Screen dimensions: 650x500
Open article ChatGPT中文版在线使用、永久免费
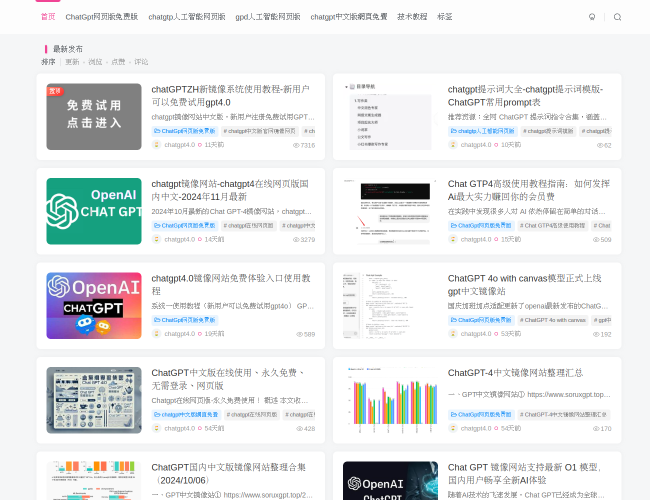coord(228,379)
